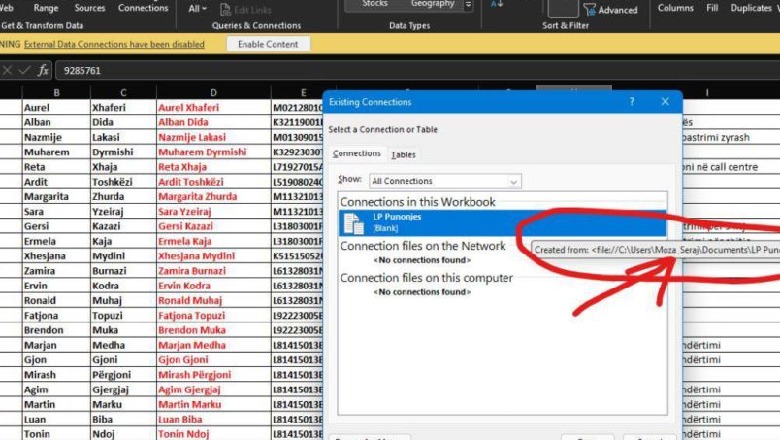Select the LP Punonjes connection icon
The height and width of the screenshot is (440, 780).
click(x=354, y=223)
